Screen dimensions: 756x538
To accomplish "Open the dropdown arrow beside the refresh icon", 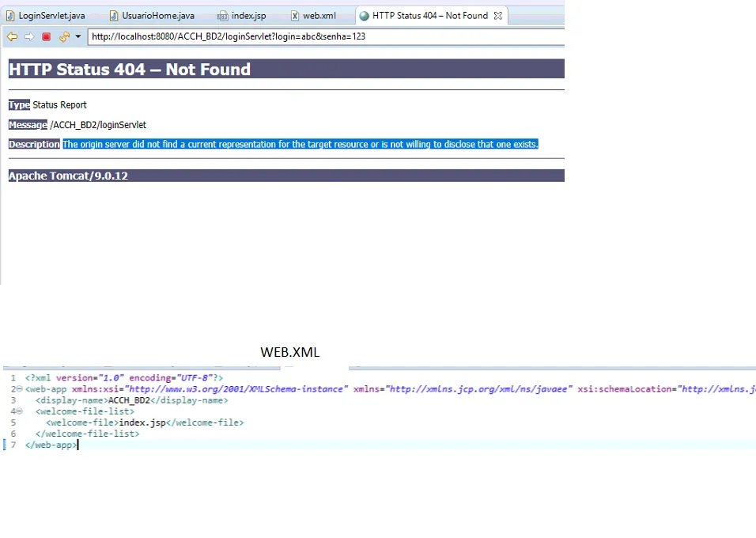I will (78, 36).
